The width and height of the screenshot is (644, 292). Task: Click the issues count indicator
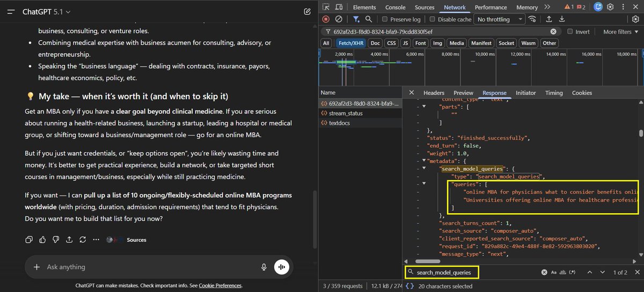click(x=581, y=7)
